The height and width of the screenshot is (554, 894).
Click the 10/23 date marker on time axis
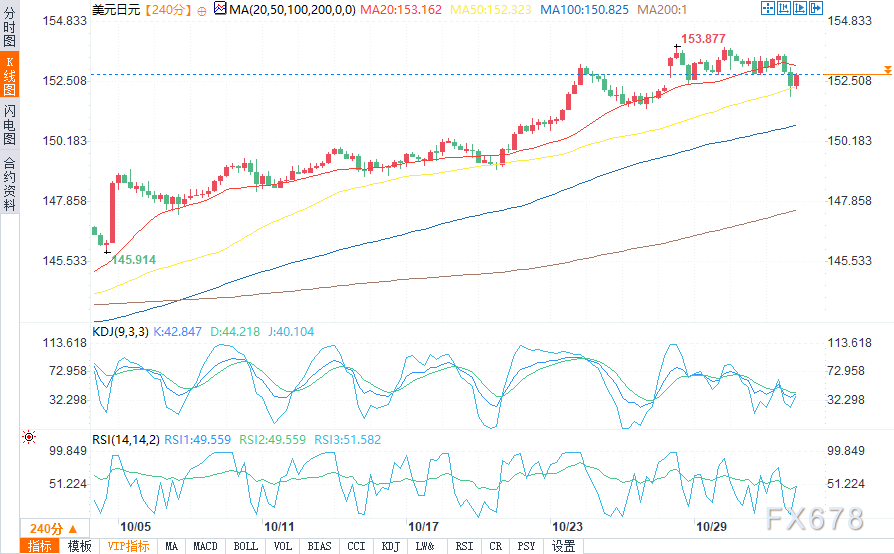[567, 527]
